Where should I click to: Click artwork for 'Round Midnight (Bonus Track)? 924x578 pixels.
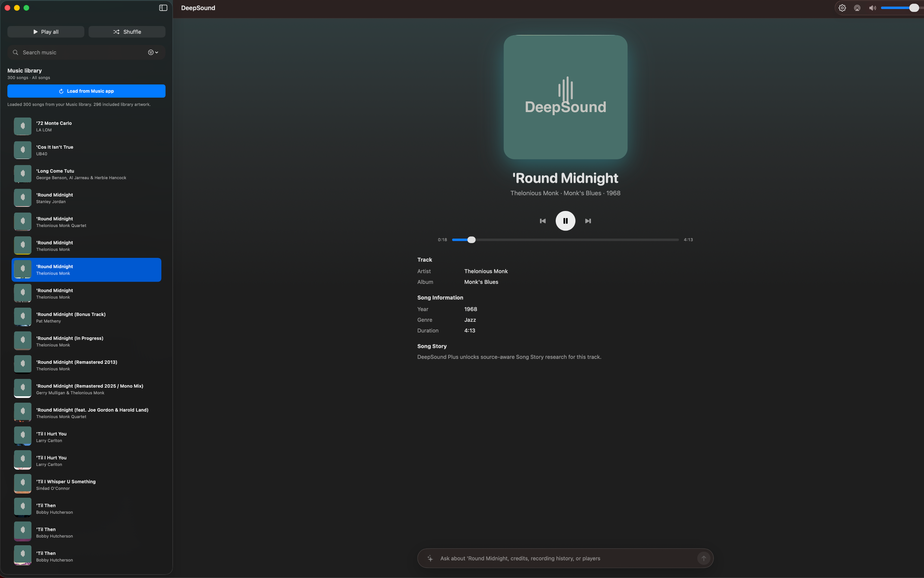click(22, 317)
